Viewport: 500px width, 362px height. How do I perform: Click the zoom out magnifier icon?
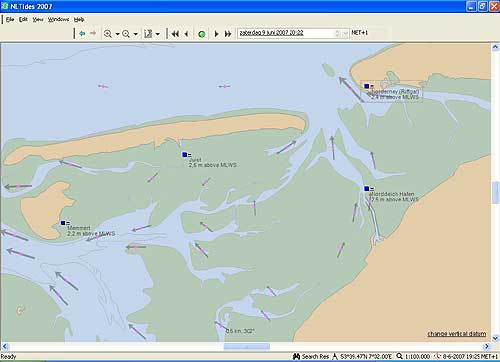[x=126, y=34]
